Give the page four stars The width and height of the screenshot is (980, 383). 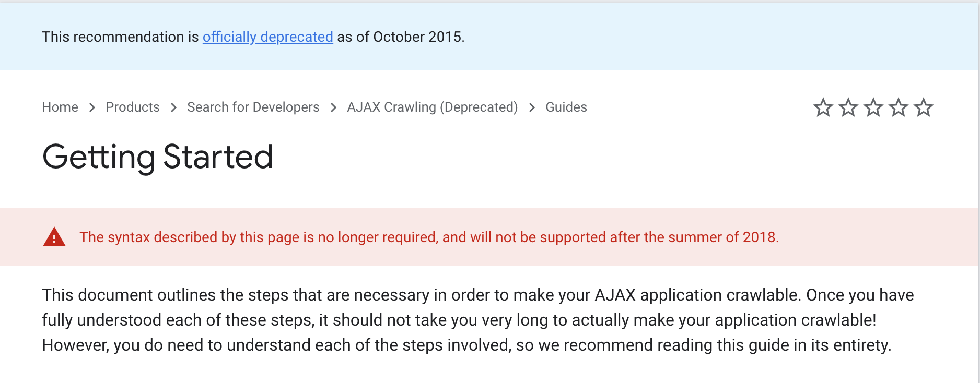(x=899, y=107)
